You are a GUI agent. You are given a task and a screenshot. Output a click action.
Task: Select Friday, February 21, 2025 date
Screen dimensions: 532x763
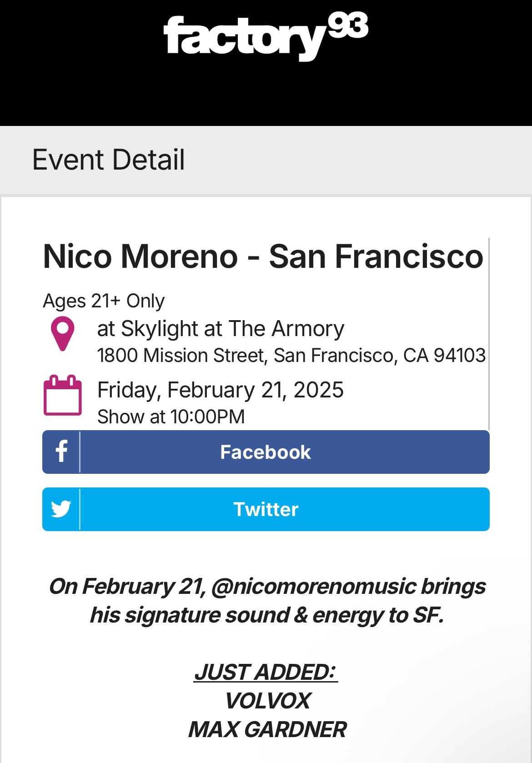221,391
